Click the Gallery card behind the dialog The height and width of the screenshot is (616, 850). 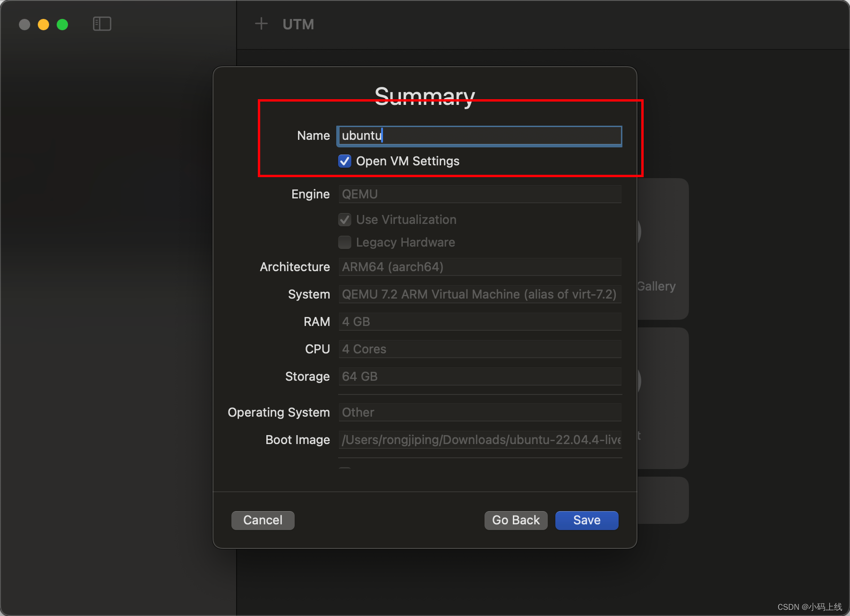tap(663, 249)
